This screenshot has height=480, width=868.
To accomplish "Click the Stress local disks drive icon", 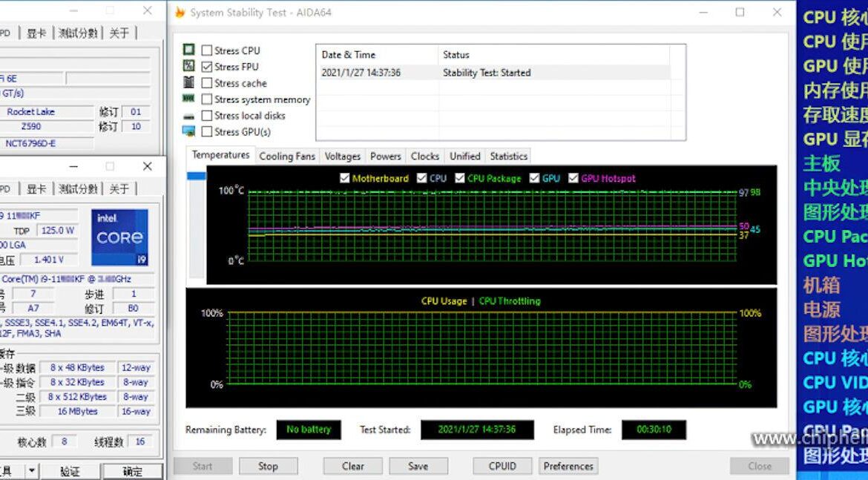I will pyautogui.click(x=188, y=115).
